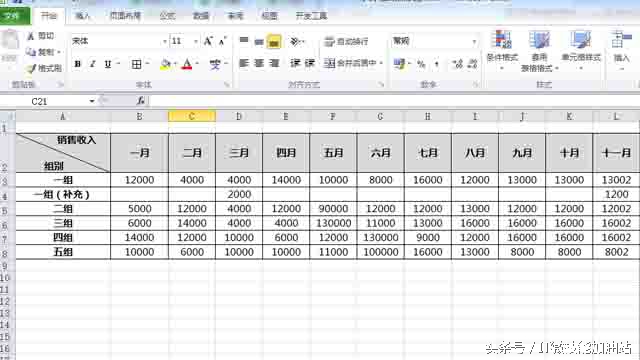Open the number format dropdown (常规)
The height and width of the screenshot is (360, 640).
click(x=474, y=41)
